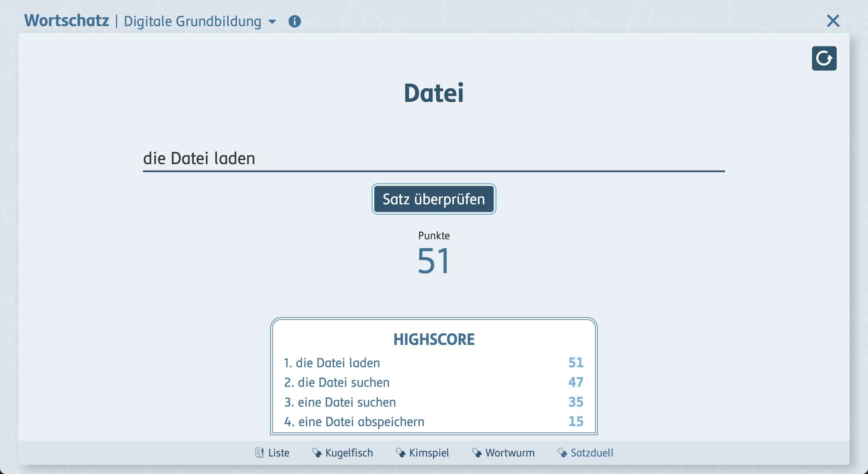Select highscore entry 'die Datei suchen'
The height and width of the screenshot is (474, 868).
pos(434,382)
